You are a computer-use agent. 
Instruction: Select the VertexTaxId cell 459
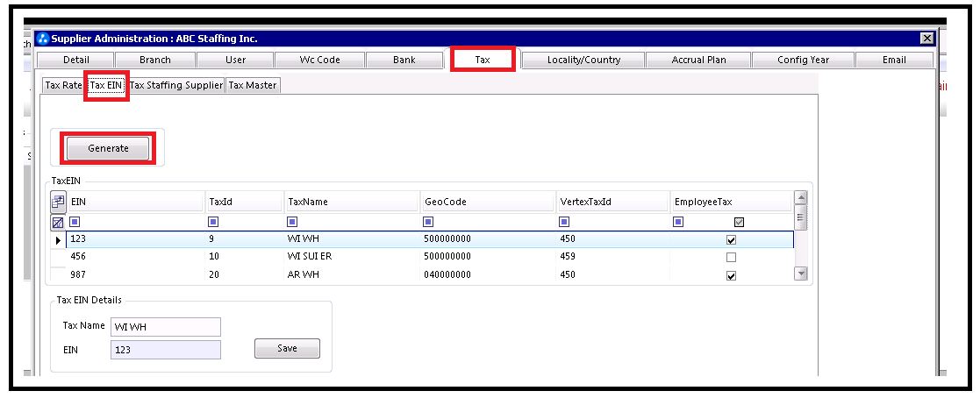[x=613, y=257]
